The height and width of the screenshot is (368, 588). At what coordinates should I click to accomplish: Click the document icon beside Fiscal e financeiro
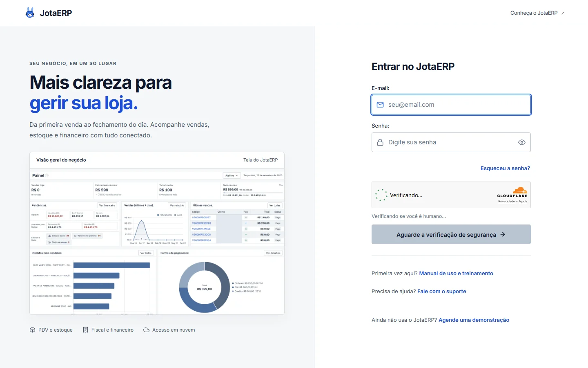86,330
